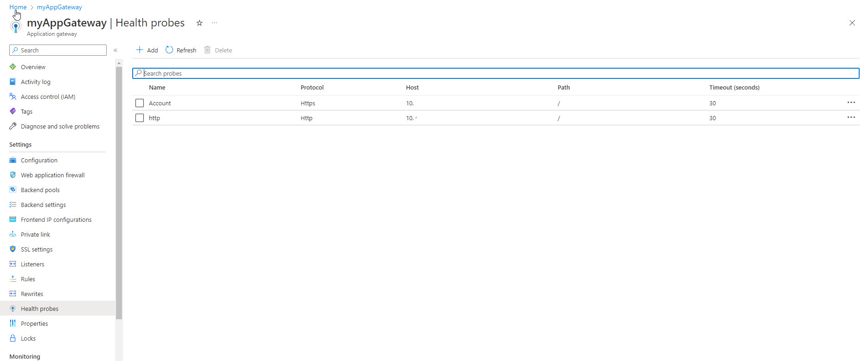Click the Refresh button label
The width and height of the screenshot is (868, 361).
click(x=186, y=50)
